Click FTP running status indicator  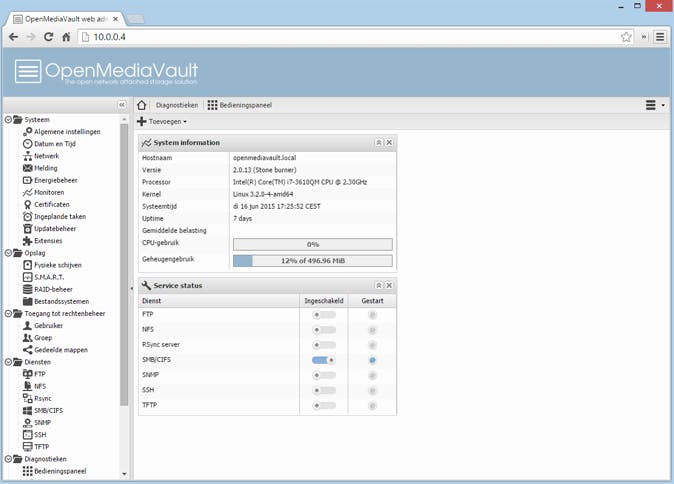pyautogui.click(x=372, y=315)
